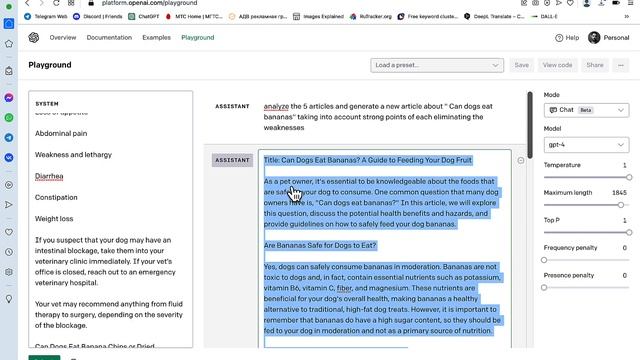Open the Load a preset dropdown
640x360 pixels.
point(437,65)
